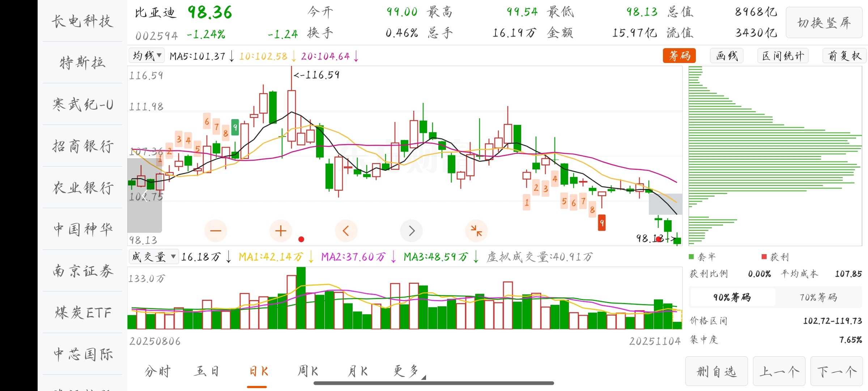Image resolution: width=868 pixels, height=391 pixels.
Task: Switch to the 周K tab
Action: [307, 371]
